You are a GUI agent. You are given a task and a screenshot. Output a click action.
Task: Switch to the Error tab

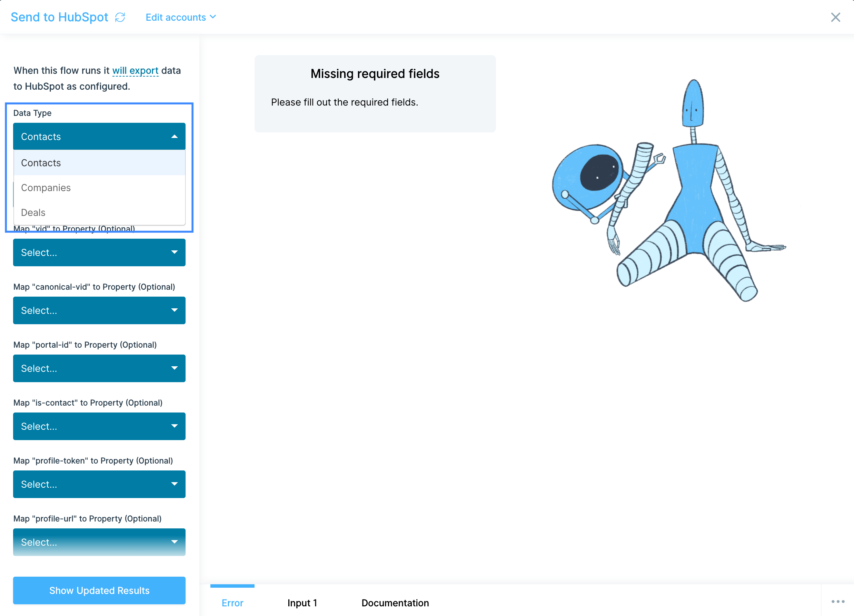(232, 603)
